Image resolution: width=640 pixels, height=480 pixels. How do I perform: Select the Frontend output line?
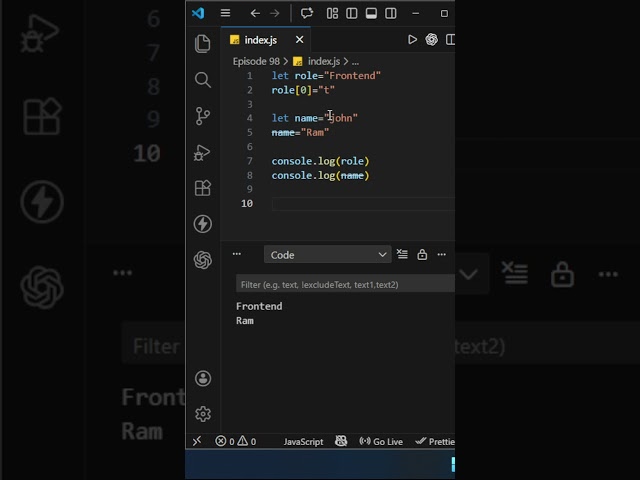259,307
